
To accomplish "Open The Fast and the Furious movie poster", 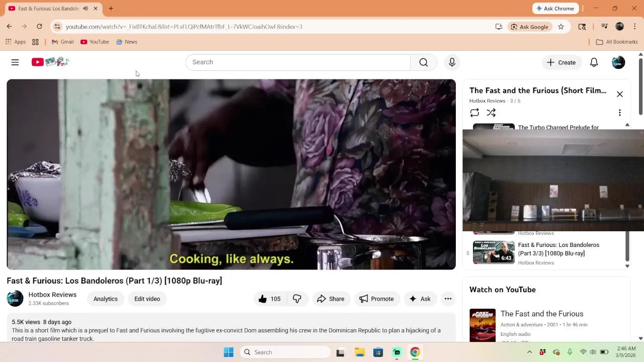I will (482, 325).
